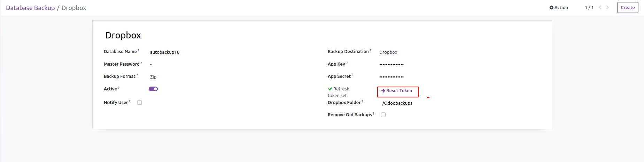Open the Backup Format Zip dropdown
The image size is (644, 162).
153,77
